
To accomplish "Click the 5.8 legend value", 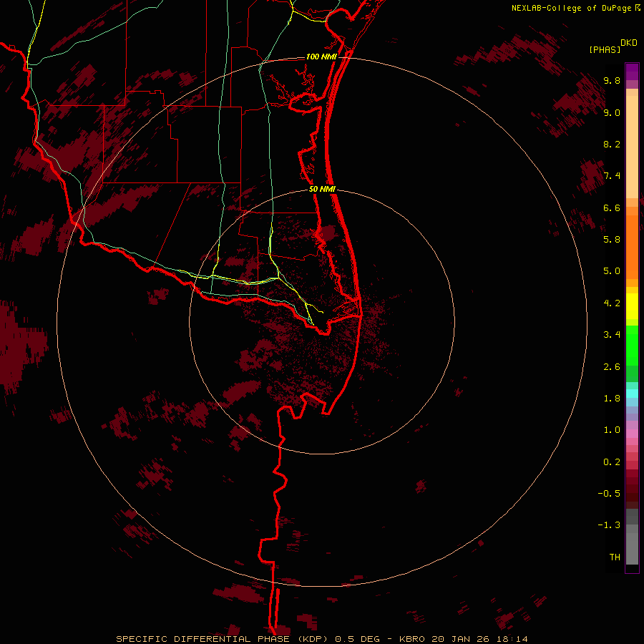I will tap(612, 240).
